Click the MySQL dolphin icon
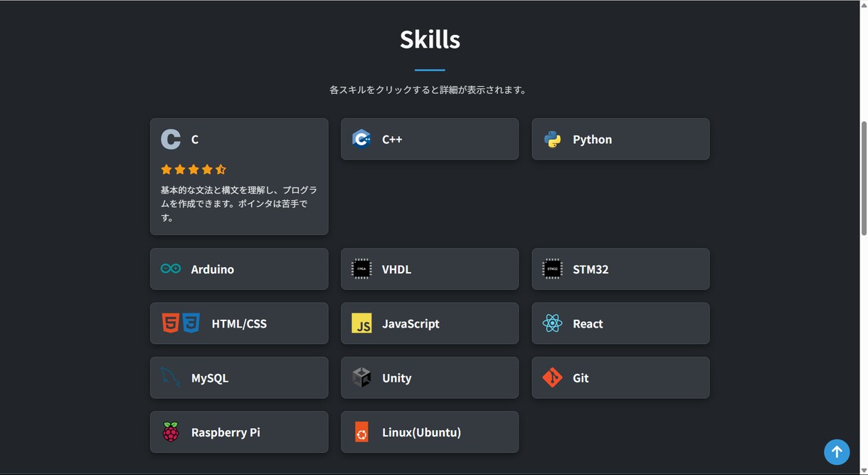This screenshot has height=475, width=868. pyautogui.click(x=170, y=377)
